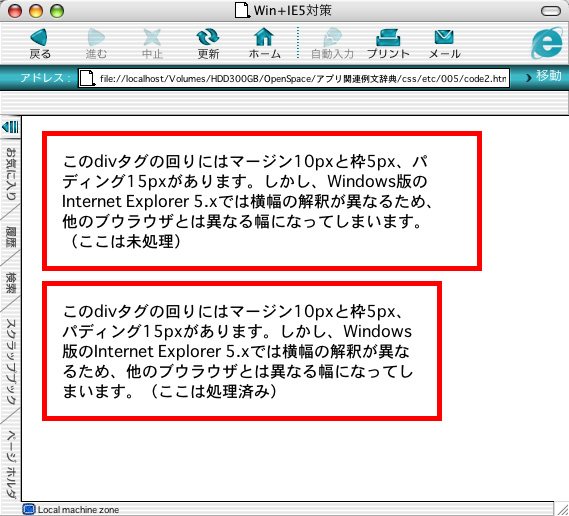Viewport: 569px width, 516px height.
Task: Expand the スクラップブック scrapbook side tab
Action: [x=11, y=361]
